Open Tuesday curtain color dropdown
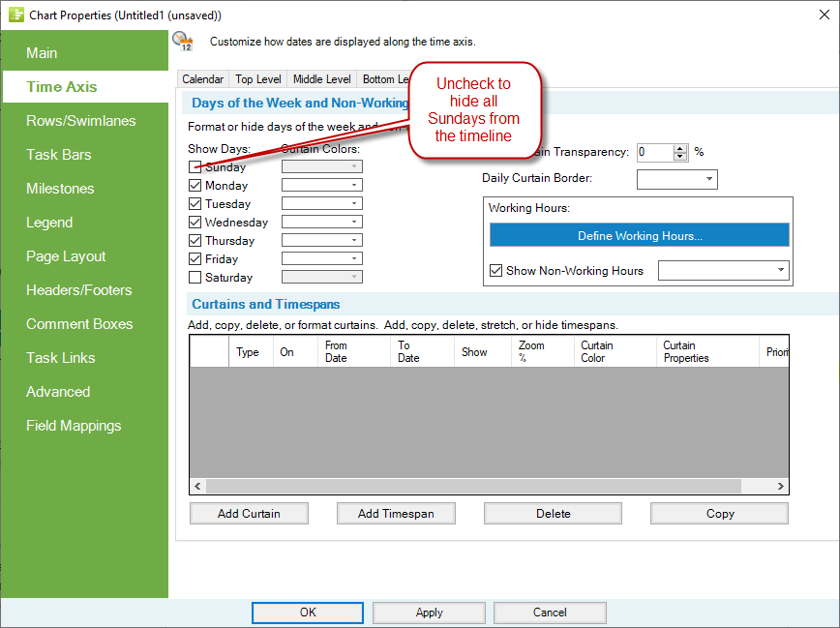This screenshot has width=840, height=628. (322, 203)
